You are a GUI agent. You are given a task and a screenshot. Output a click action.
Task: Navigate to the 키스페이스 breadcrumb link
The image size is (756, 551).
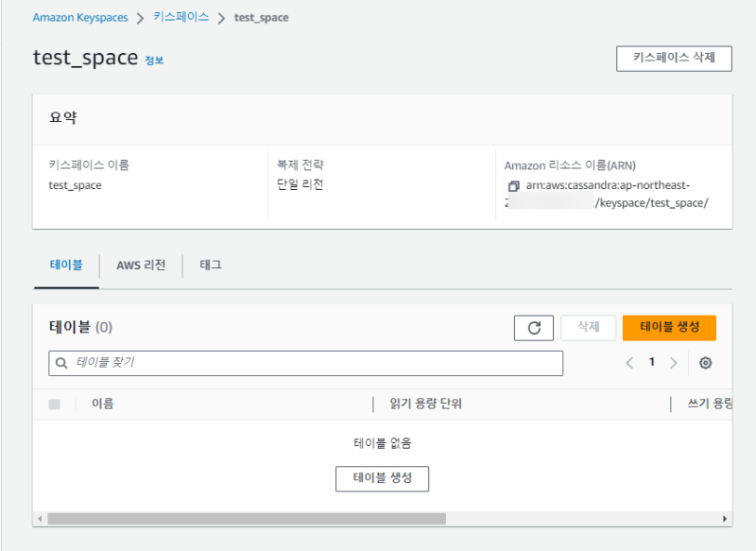pyautogui.click(x=180, y=18)
